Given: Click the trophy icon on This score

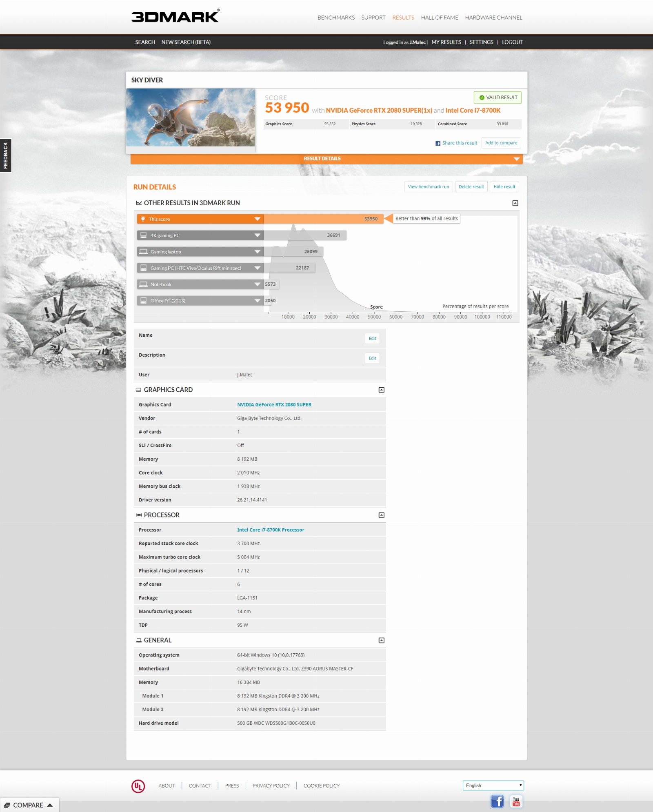Looking at the screenshot, I should 143,219.
